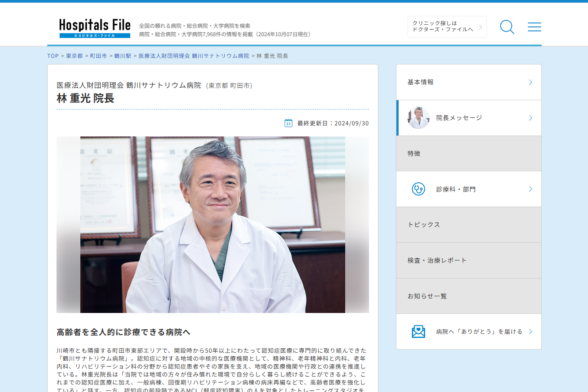Click chevron arrow on 院長メッセージ row

(530, 118)
